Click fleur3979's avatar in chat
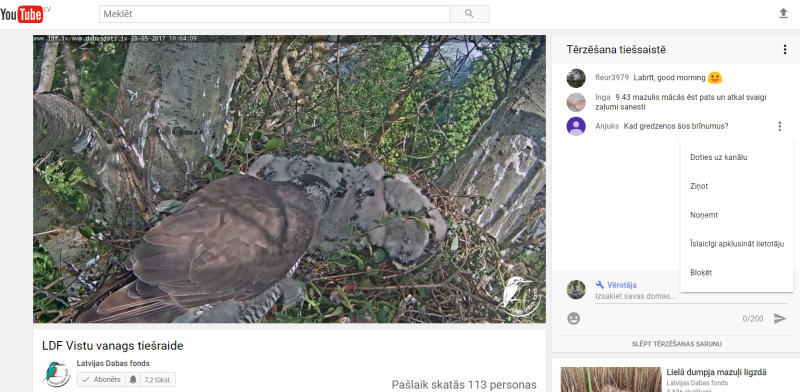Image resolution: width=800 pixels, height=392 pixels. click(576, 78)
